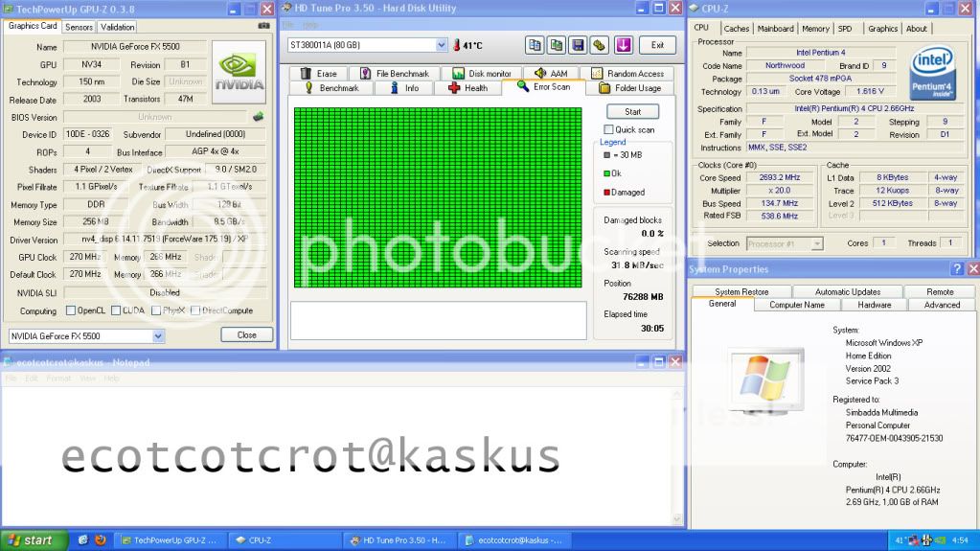
Task: Open Internet Explorer from quick launch
Action: tap(82, 540)
